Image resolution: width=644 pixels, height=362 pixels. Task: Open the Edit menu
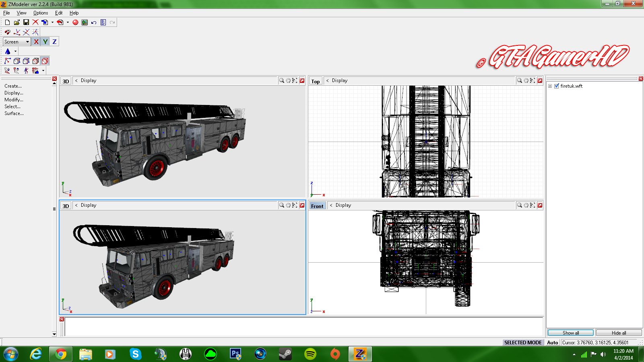click(59, 13)
